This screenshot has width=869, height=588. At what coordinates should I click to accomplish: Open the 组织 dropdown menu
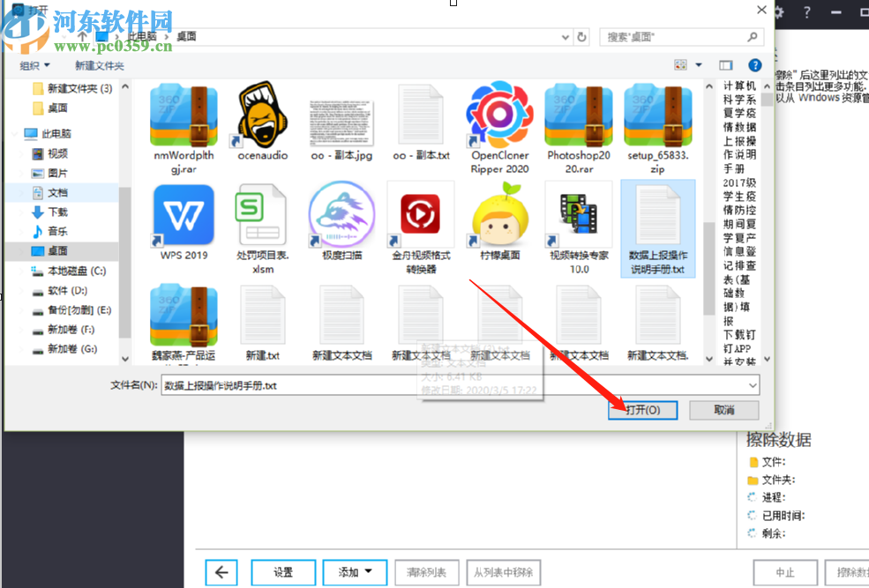coord(34,65)
